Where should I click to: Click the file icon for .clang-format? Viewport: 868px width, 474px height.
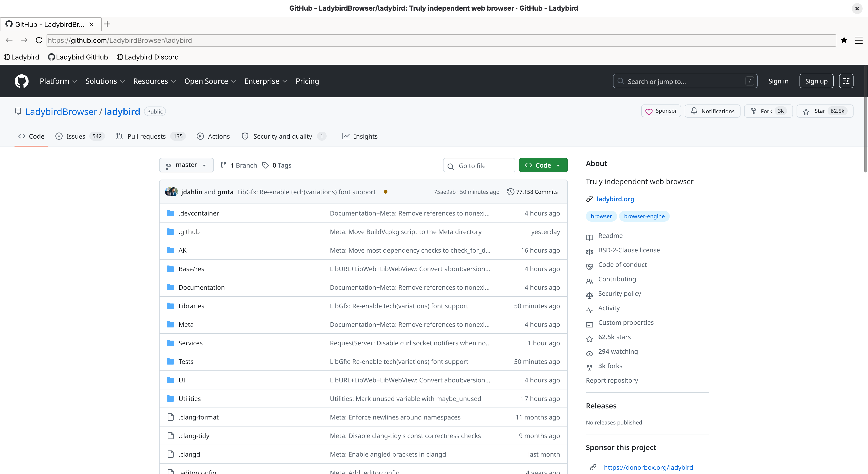click(171, 417)
